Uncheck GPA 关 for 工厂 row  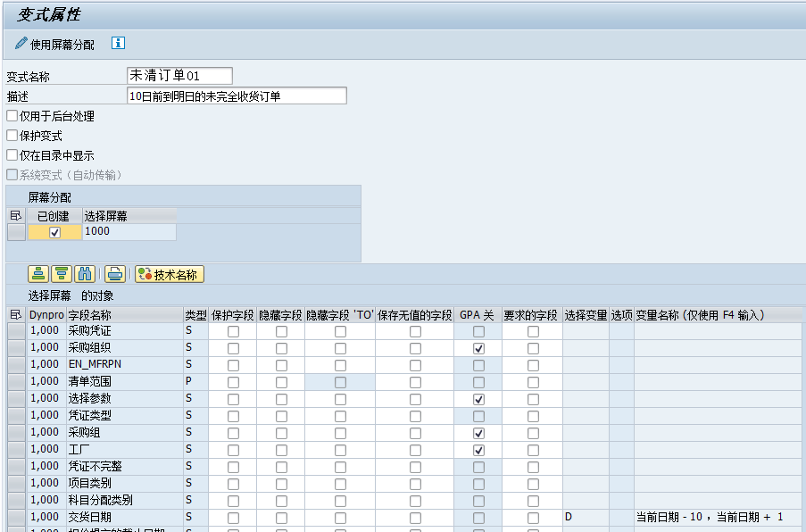pos(478,450)
